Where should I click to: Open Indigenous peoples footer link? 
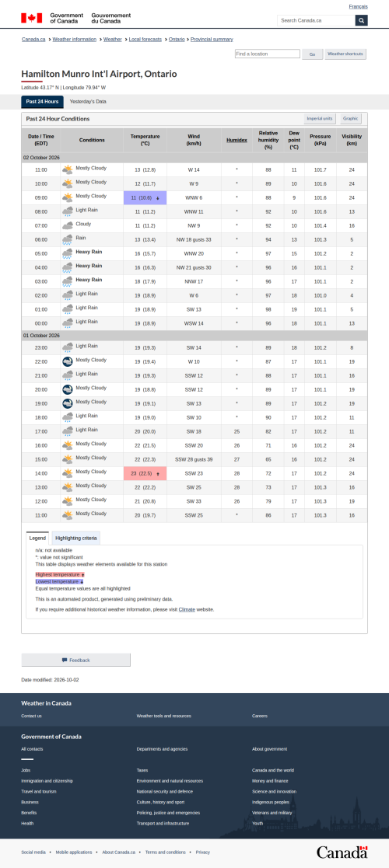click(x=271, y=802)
